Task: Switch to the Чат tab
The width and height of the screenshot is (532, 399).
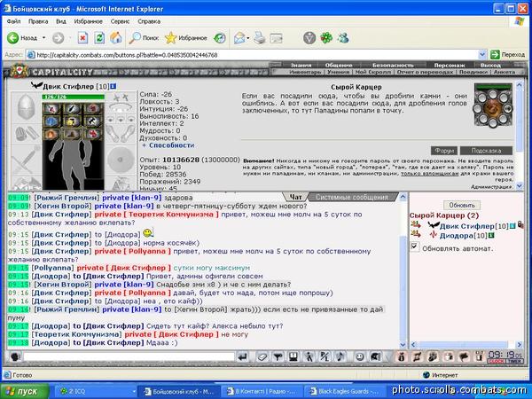Action: point(295,197)
